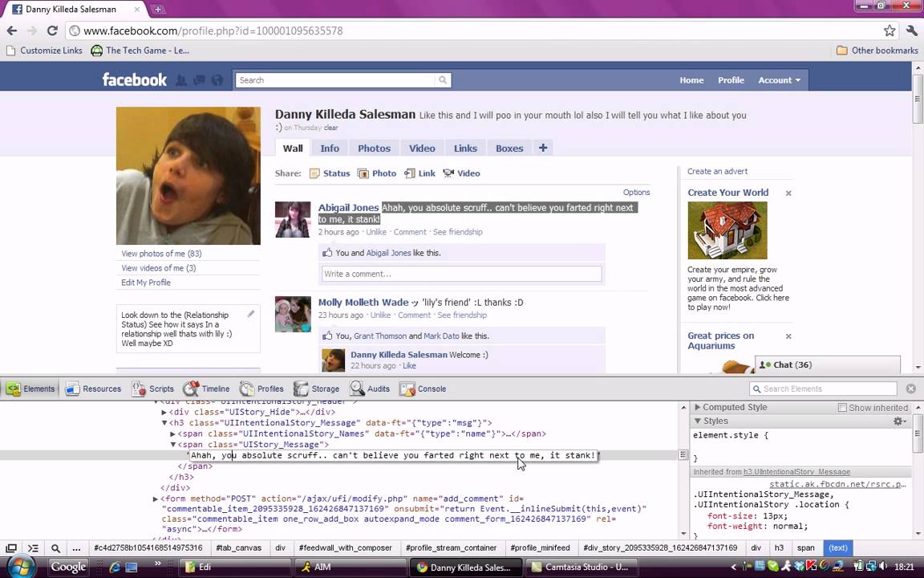924x578 pixels.
Task: Click Abigail Jones profile thumbnail
Action: tap(293, 219)
